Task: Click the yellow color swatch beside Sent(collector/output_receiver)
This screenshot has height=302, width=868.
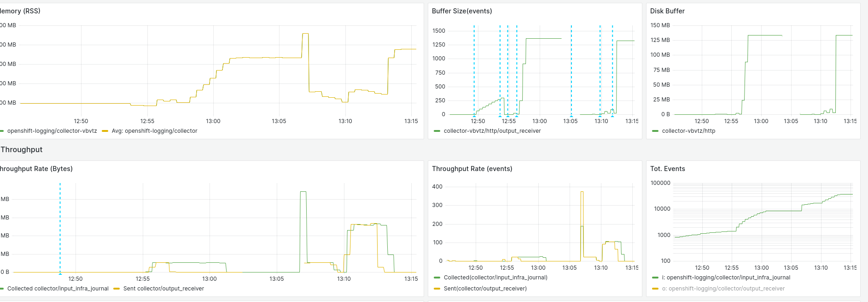Action: click(437, 289)
